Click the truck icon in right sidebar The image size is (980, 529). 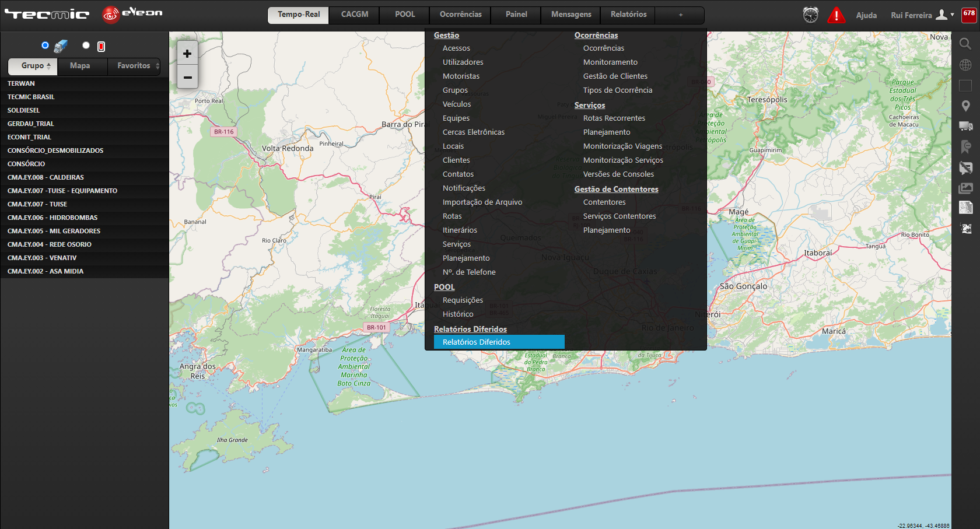click(965, 126)
